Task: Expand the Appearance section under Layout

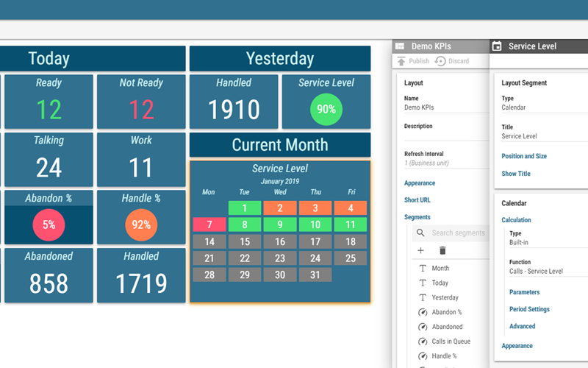Action: (420, 183)
